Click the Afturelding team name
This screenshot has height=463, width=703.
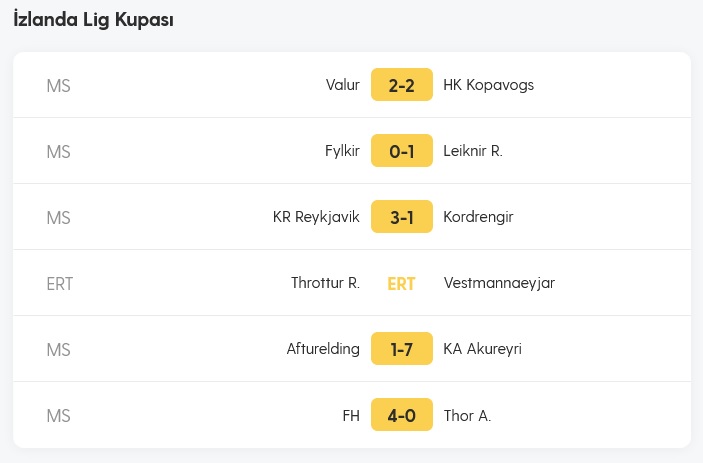tap(323, 349)
